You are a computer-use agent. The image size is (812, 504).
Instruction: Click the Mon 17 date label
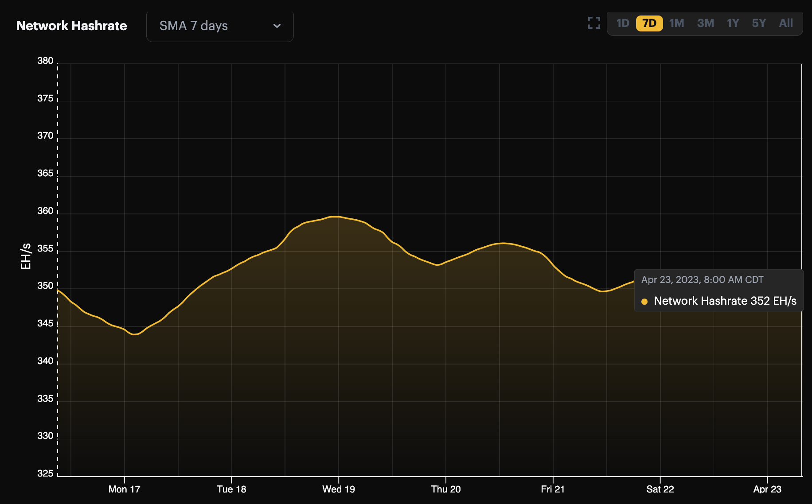pos(125,489)
